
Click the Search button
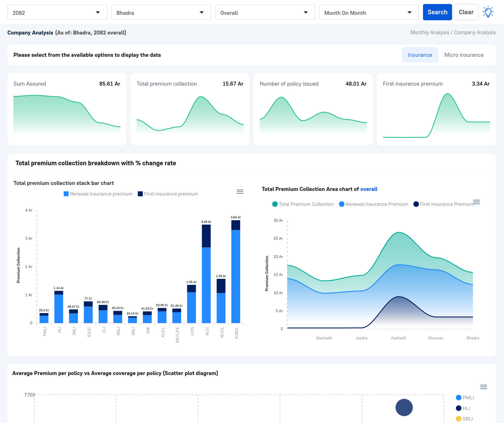point(437,12)
